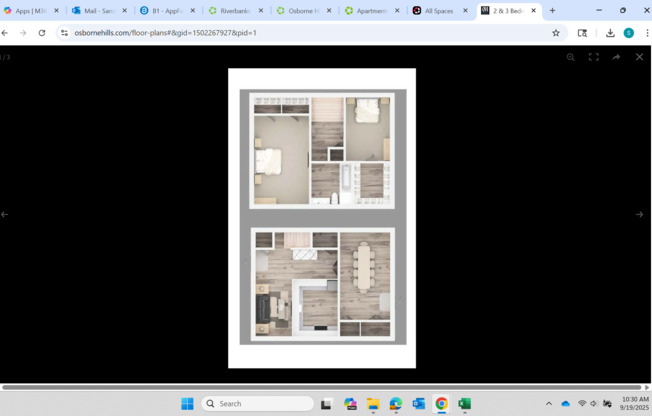Open Chrome three-dot menu
Screen dimensions: 652x416
[x=647, y=33]
